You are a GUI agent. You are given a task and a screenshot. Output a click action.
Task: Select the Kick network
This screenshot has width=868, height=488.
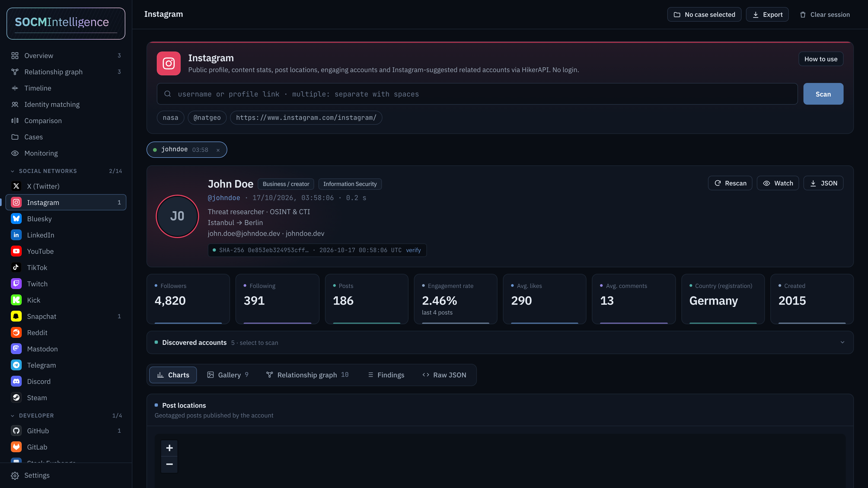tap(66, 300)
